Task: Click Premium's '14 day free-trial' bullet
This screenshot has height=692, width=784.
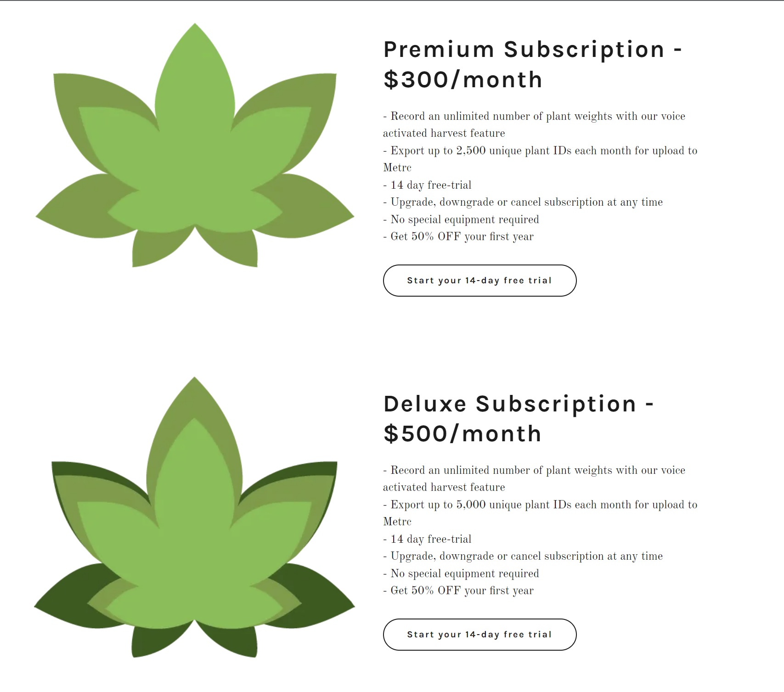Action: (427, 185)
